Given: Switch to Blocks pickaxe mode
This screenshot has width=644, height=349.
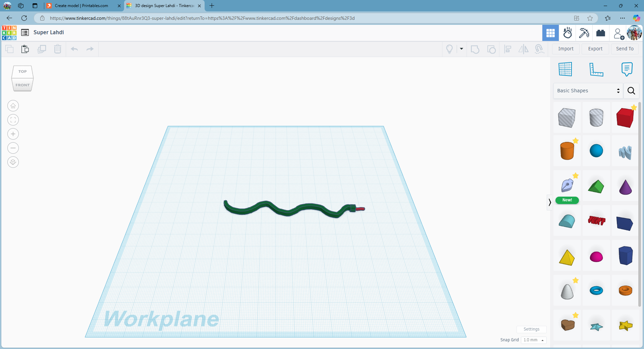Looking at the screenshot, I should [x=584, y=33].
